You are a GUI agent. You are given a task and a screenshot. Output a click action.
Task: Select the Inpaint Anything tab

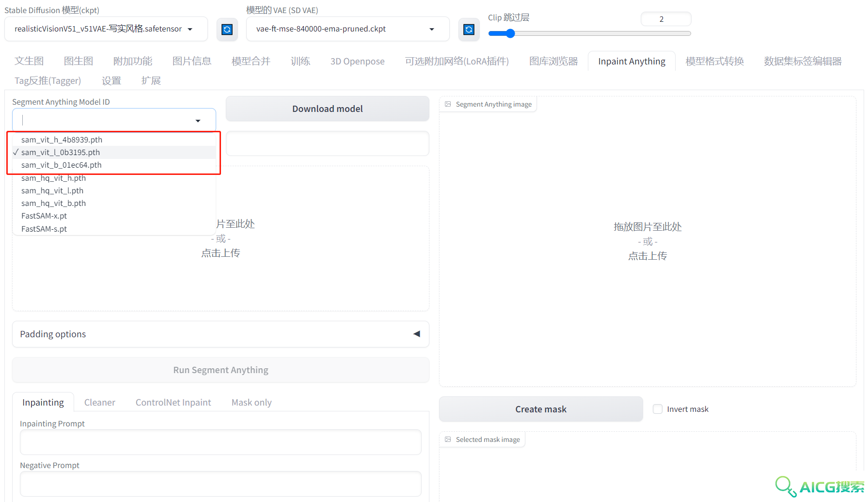pos(631,61)
